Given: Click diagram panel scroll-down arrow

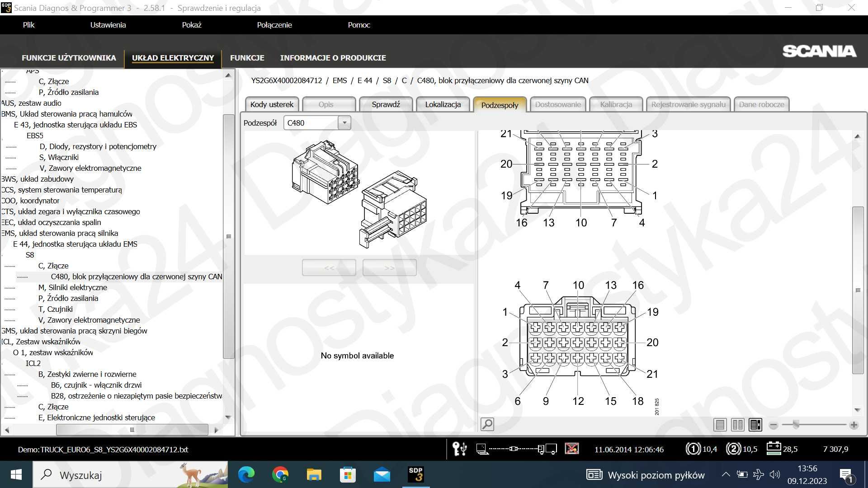Looking at the screenshot, I should (858, 410).
